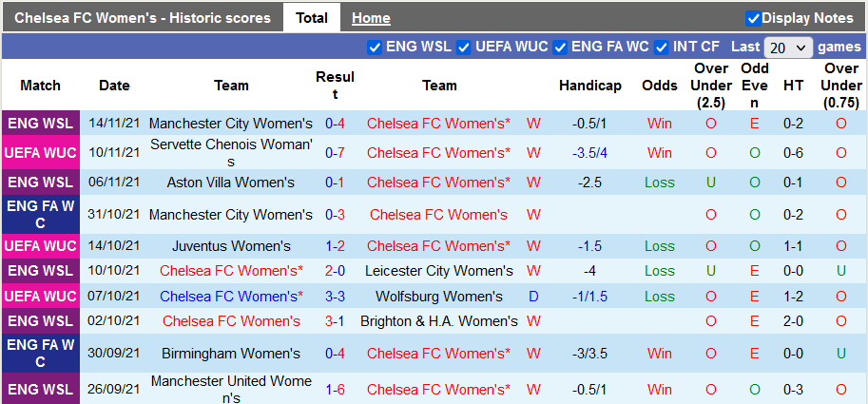Click the 3-3 score against Wolfsburg

pos(335,297)
